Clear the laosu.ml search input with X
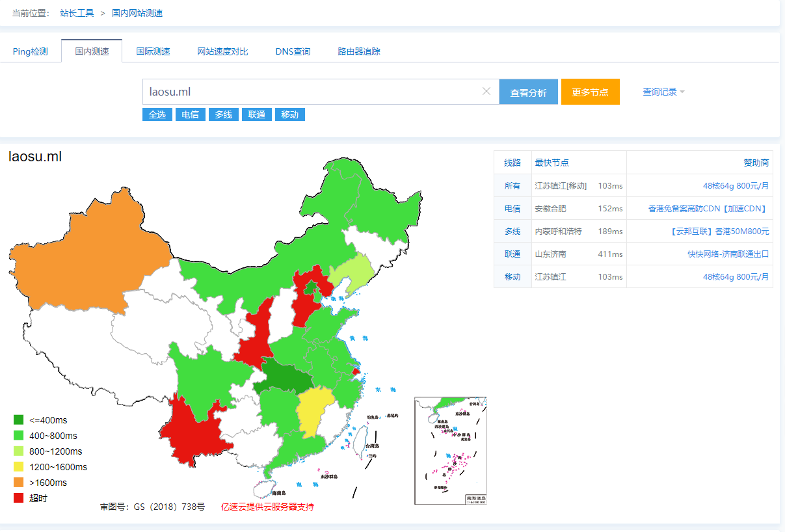The width and height of the screenshot is (785, 532). (x=486, y=91)
